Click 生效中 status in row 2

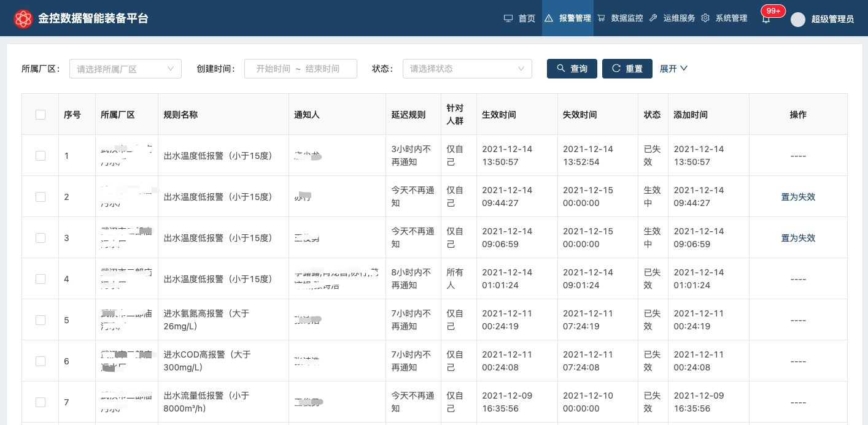tap(652, 197)
